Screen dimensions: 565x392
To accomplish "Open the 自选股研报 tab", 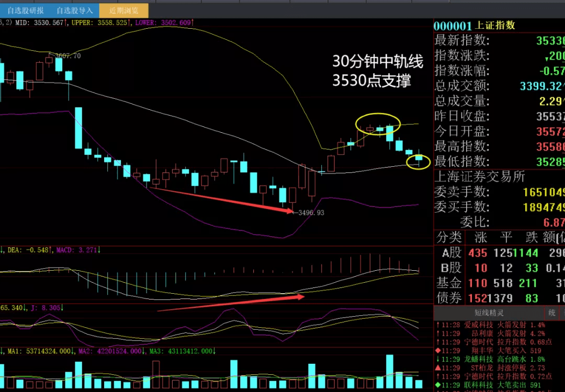I will [x=25, y=10].
